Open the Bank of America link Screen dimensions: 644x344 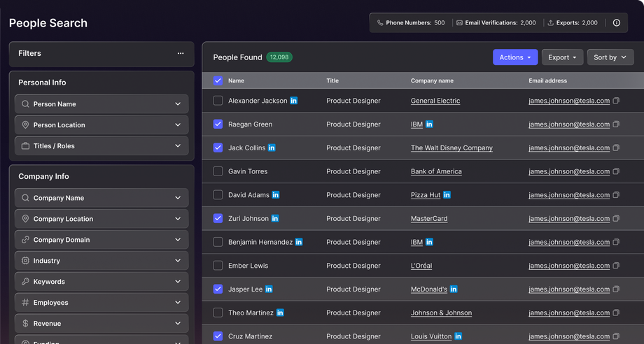pyautogui.click(x=436, y=171)
